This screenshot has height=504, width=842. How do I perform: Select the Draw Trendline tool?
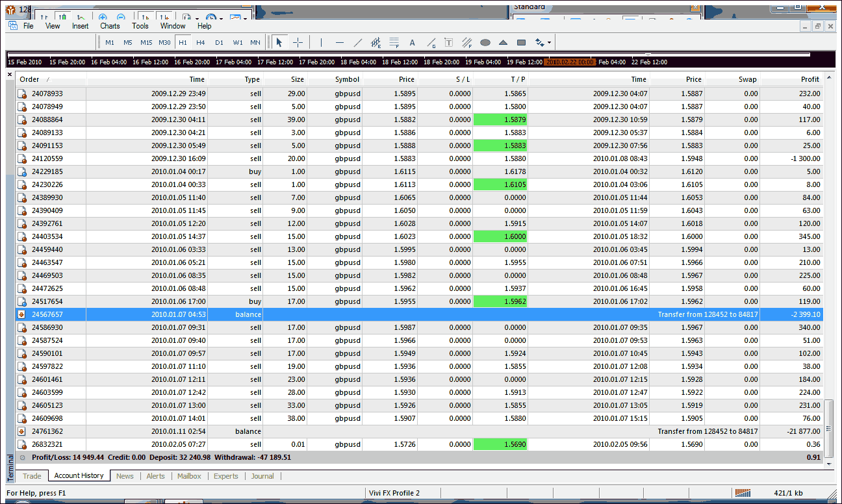click(x=357, y=42)
